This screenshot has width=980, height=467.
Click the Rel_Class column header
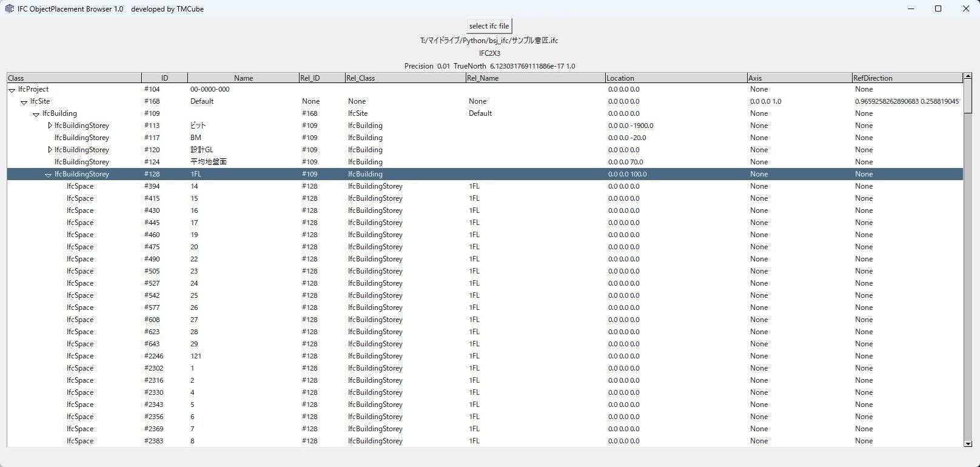click(x=404, y=78)
